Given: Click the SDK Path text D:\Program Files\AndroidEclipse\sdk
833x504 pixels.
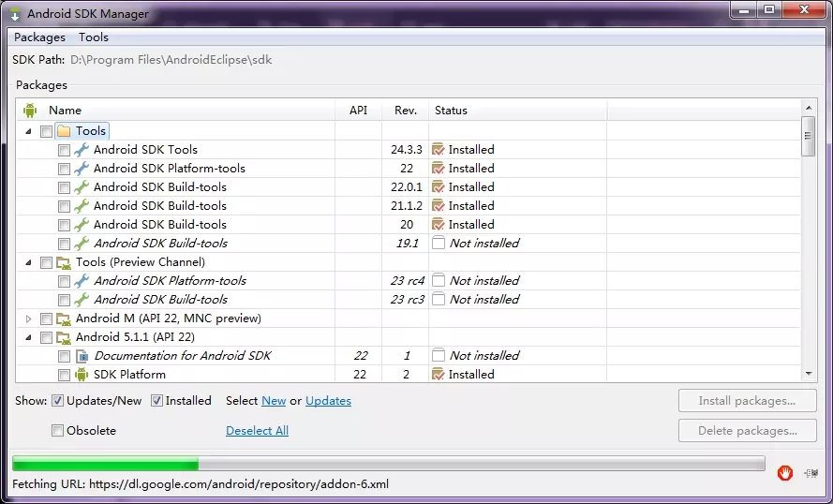Looking at the screenshot, I should [x=171, y=59].
